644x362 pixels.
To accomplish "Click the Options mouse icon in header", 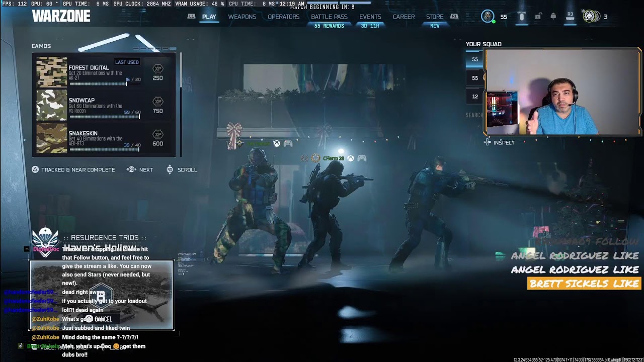I will (522, 17).
